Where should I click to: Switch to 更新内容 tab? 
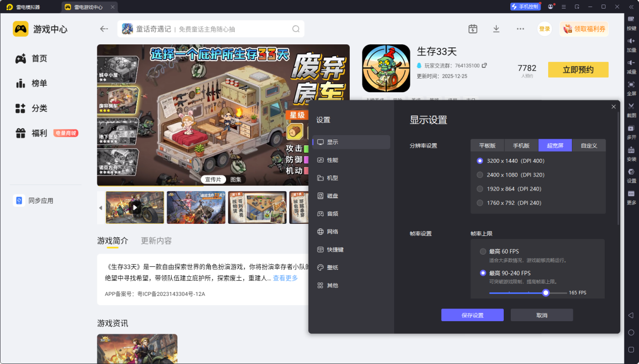click(156, 240)
